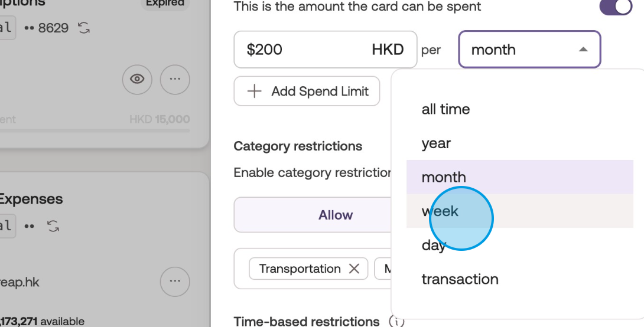Remove the Transportation category tag
This screenshot has width=644, height=327.
click(354, 269)
